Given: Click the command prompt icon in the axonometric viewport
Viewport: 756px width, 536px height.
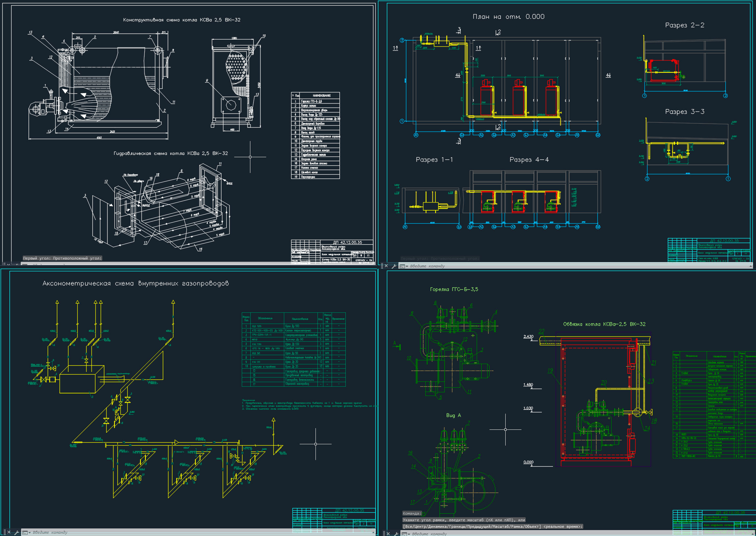Looking at the screenshot, I should tap(25, 532).
